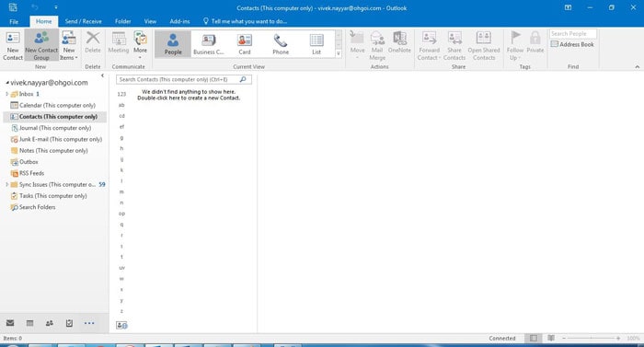Open more navigation options (ellipsis)

tap(89, 323)
